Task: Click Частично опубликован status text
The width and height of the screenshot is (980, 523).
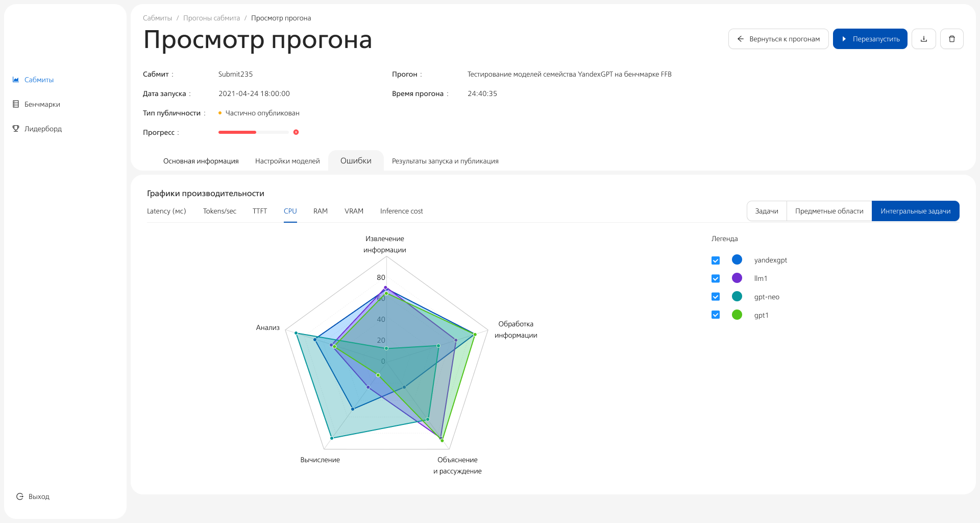Action: coord(262,113)
